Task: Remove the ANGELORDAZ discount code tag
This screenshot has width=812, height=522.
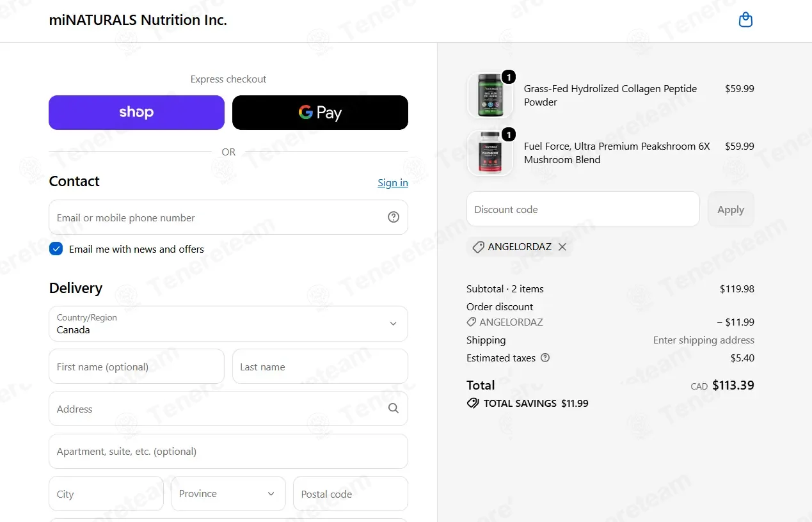Action: click(x=562, y=247)
